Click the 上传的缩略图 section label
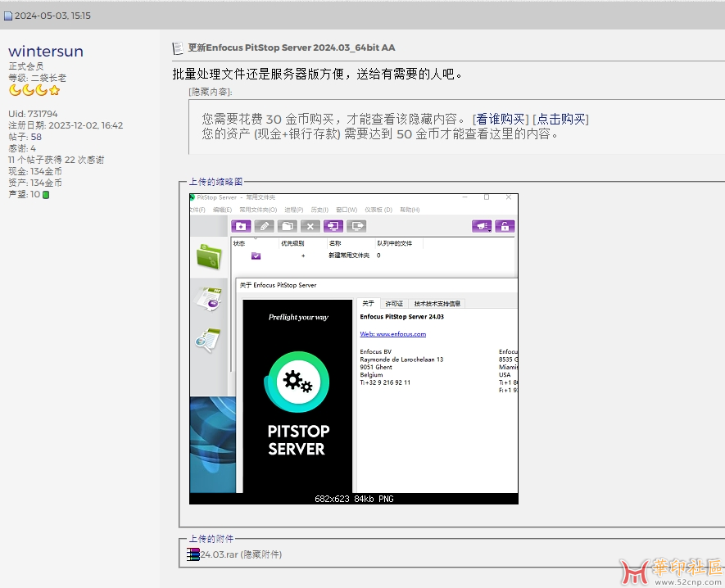This screenshot has width=725, height=588. click(x=216, y=182)
